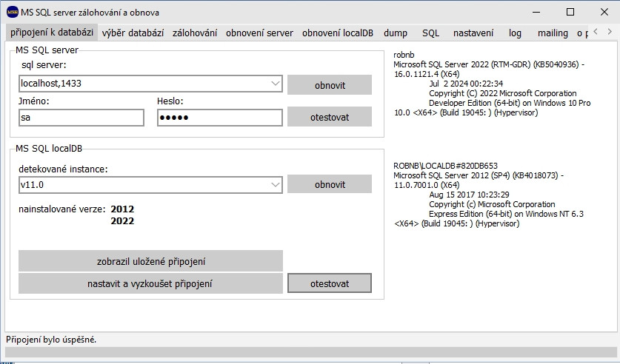The height and width of the screenshot is (364, 620).
Task: Select the dump tab
Action: tap(396, 33)
